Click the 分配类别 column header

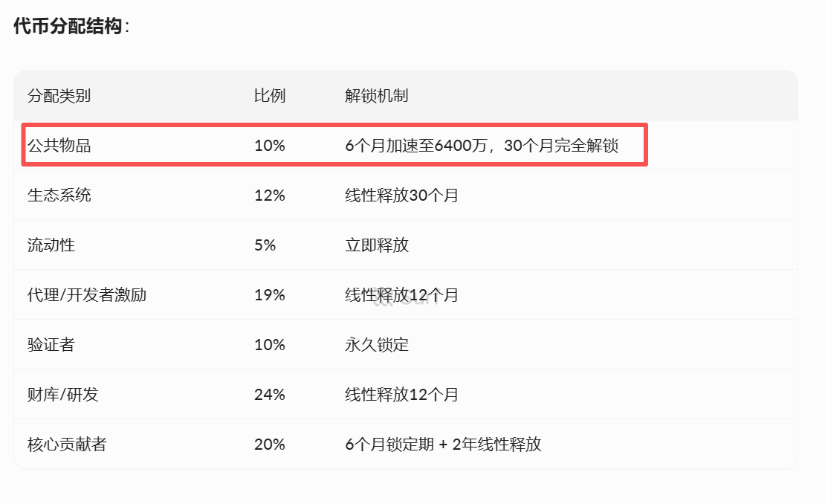pyautogui.click(x=59, y=96)
